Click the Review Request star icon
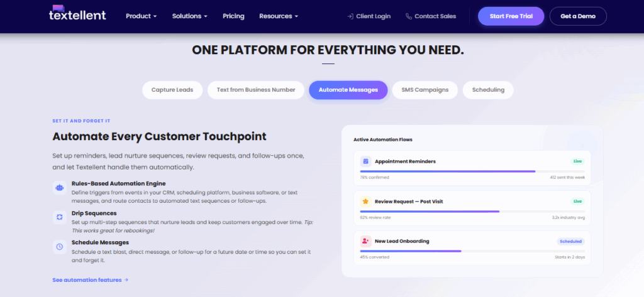The width and height of the screenshot is (644, 297). coord(365,202)
